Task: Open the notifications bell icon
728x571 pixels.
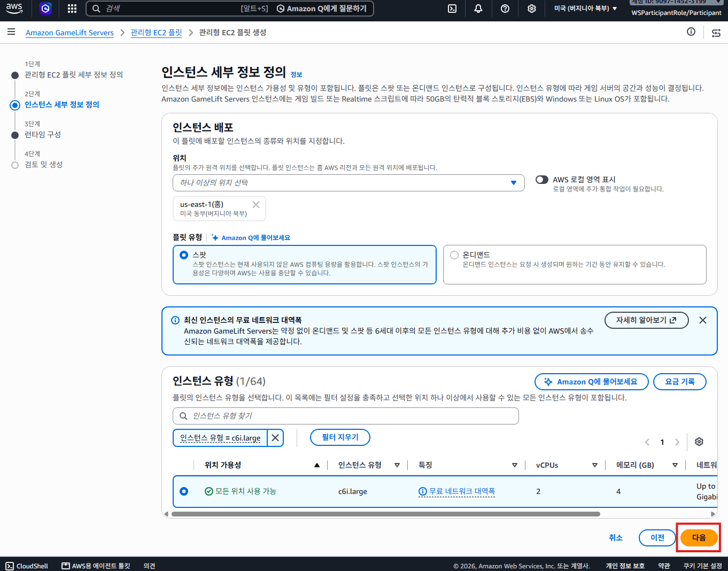Action: 478,9
